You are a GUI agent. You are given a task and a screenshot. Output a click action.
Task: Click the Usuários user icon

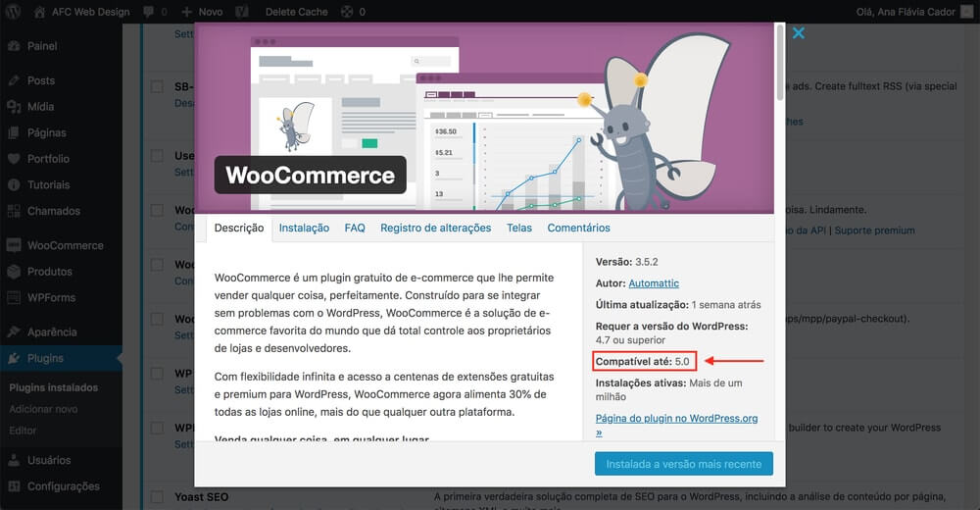coord(14,461)
